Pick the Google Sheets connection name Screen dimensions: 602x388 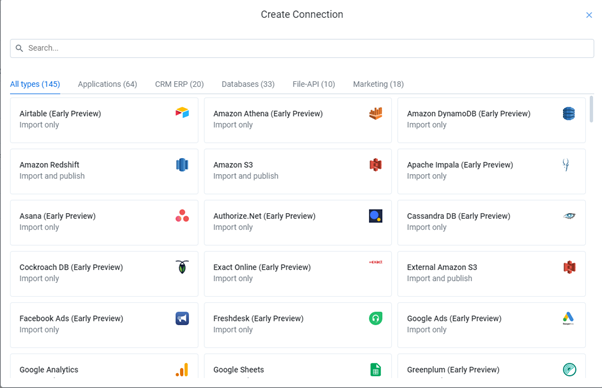(x=239, y=370)
